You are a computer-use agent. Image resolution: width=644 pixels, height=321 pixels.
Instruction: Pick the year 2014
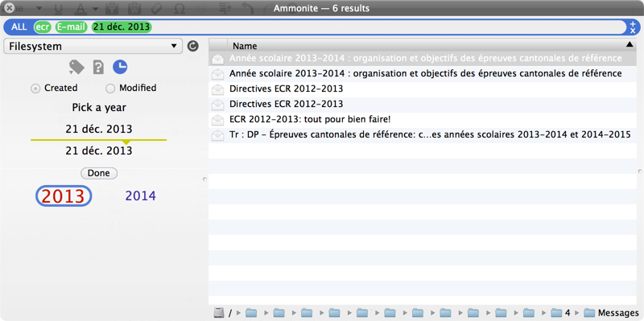pos(140,195)
